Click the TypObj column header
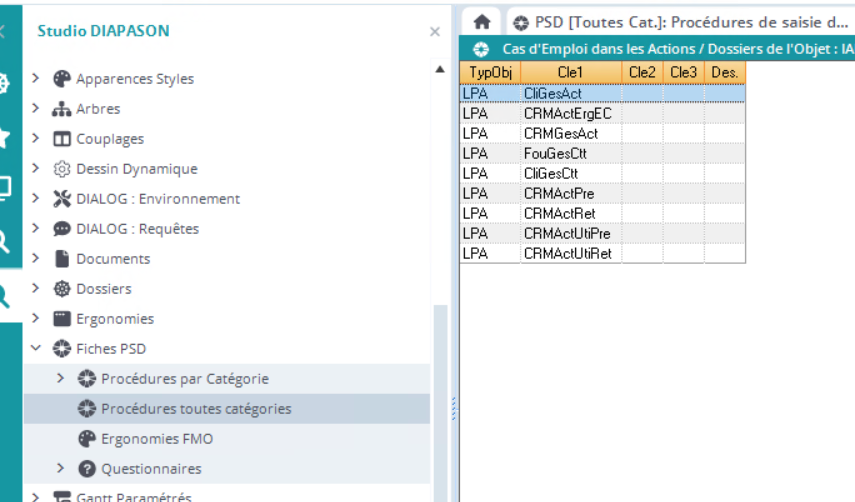The image size is (855, 502). pyautogui.click(x=490, y=72)
